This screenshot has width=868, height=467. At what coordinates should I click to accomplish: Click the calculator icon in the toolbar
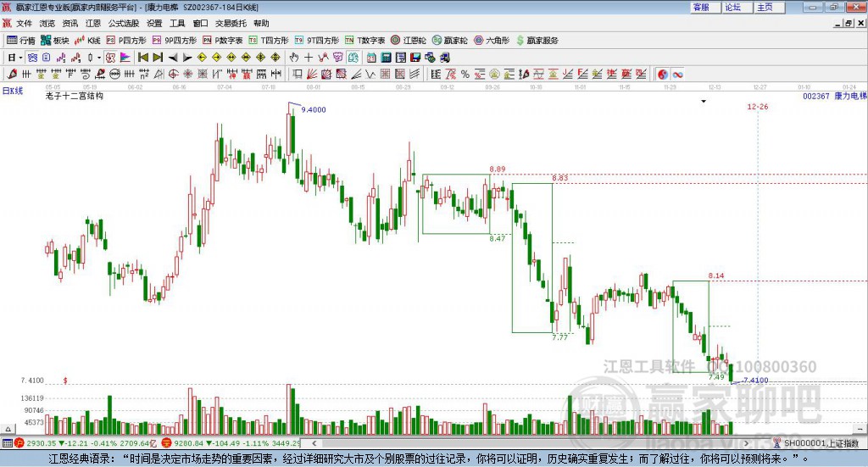(x=386, y=58)
